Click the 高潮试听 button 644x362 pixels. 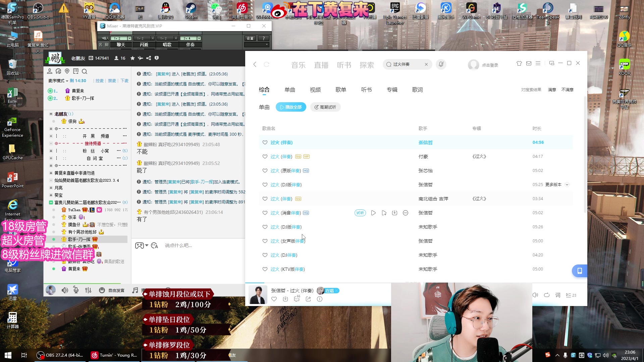pos(325,107)
